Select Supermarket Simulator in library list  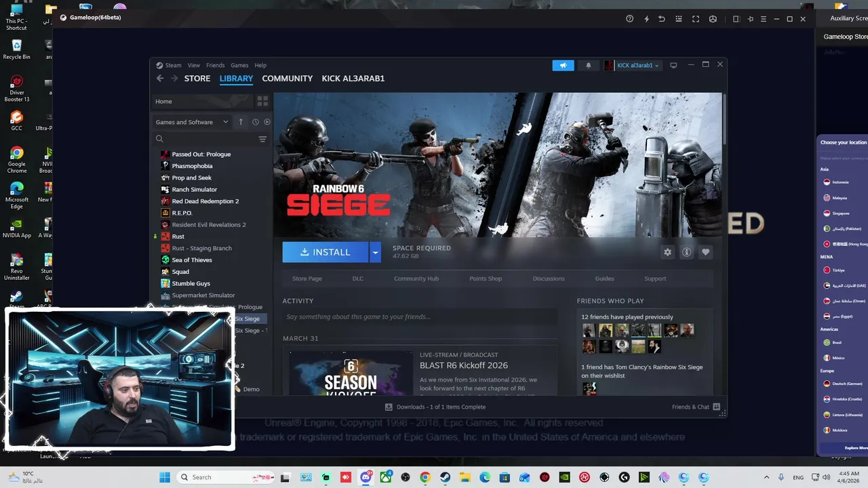tap(203, 296)
